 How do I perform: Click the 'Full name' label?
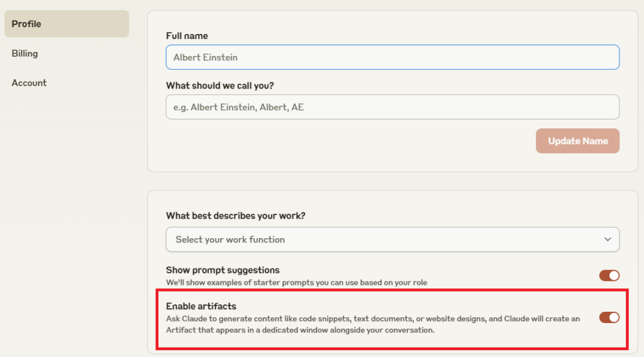pos(187,36)
